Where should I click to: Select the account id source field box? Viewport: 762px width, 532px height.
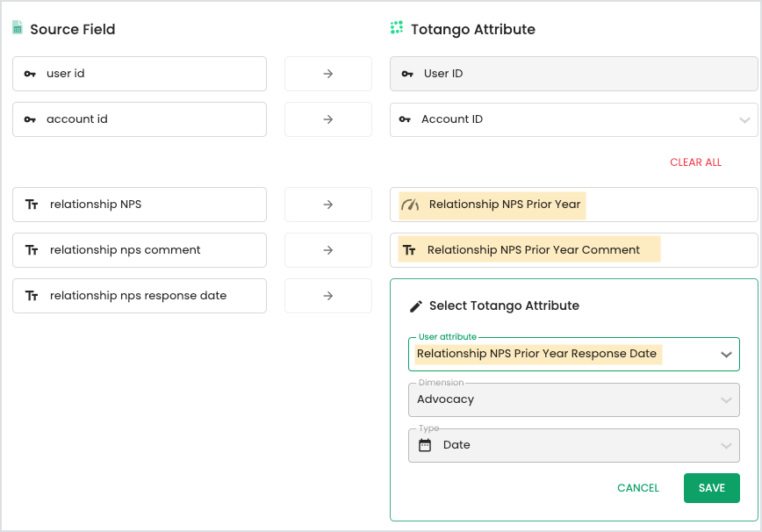click(140, 119)
